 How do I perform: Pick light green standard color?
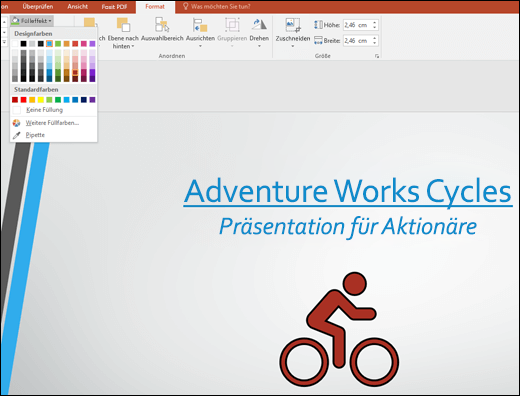[x=49, y=100]
